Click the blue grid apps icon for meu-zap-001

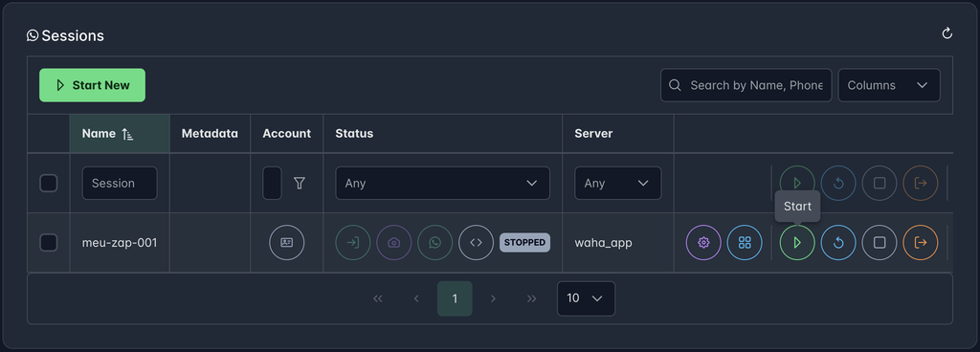coord(745,243)
